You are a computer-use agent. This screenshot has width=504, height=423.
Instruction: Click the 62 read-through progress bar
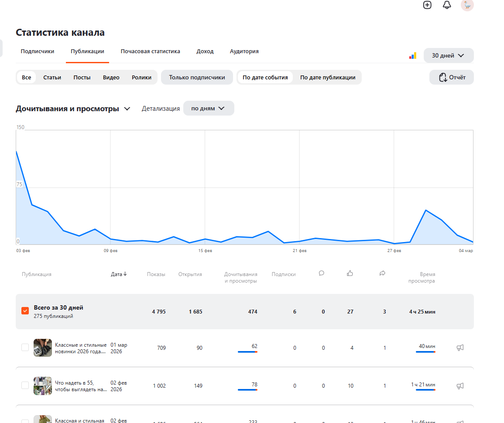click(x=247, y=352)
